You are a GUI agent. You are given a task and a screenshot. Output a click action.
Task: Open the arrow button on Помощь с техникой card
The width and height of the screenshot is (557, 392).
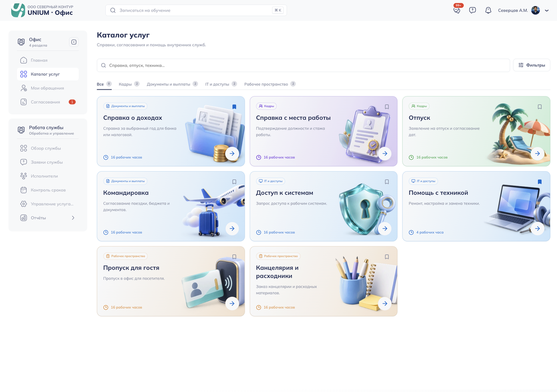pyautogui.click(x=538, y=229)
